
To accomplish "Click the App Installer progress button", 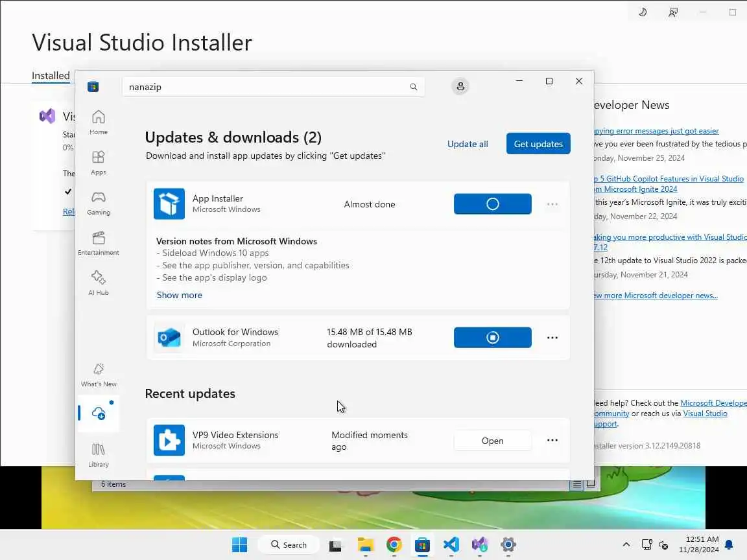I will (x=493, y=204).
